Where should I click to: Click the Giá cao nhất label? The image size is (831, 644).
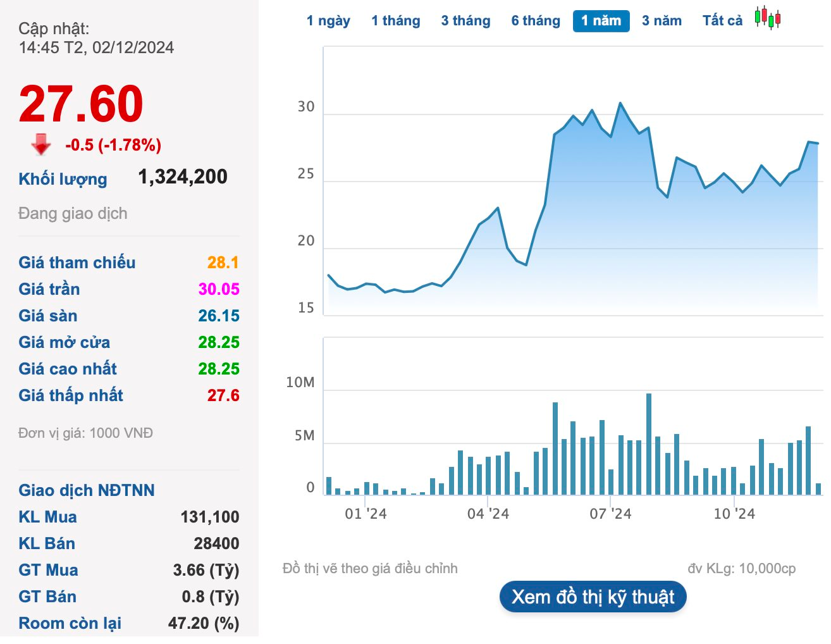[x=68, y=369]
